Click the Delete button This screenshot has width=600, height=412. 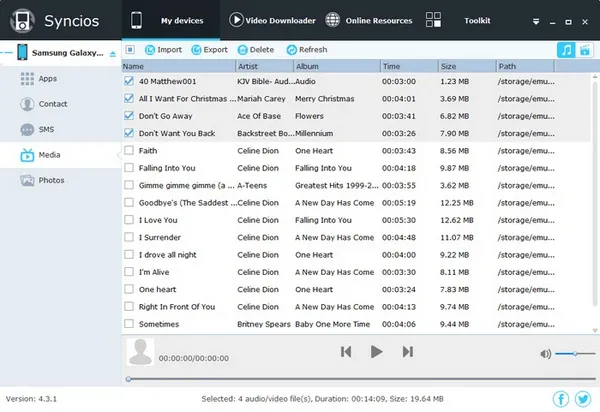point(254,49)
